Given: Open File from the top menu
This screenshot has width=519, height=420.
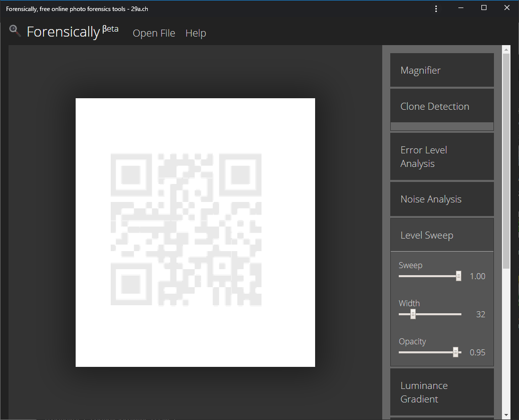Looking at the screenshot, I should click(x=154, y=33).
